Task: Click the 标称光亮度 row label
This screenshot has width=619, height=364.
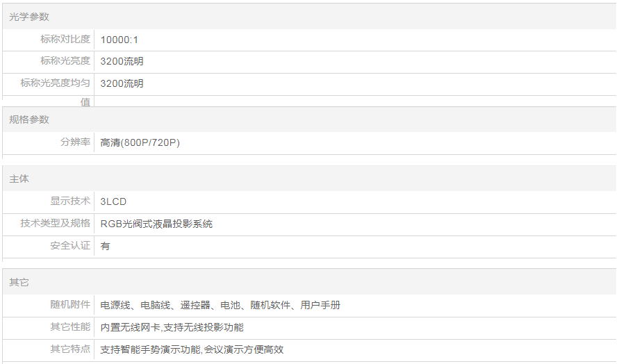Action: click(65, 61)
